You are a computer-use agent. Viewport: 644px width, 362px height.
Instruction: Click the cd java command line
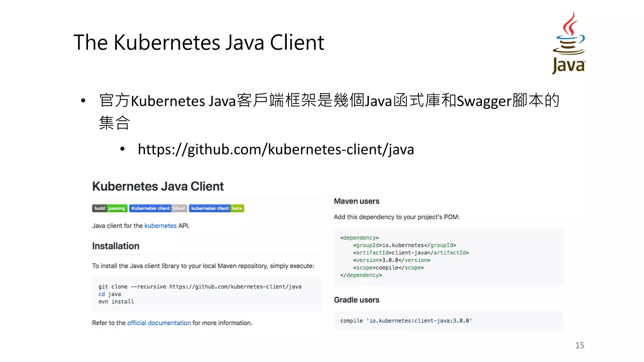pyautogui.click(x=109, y=294)
